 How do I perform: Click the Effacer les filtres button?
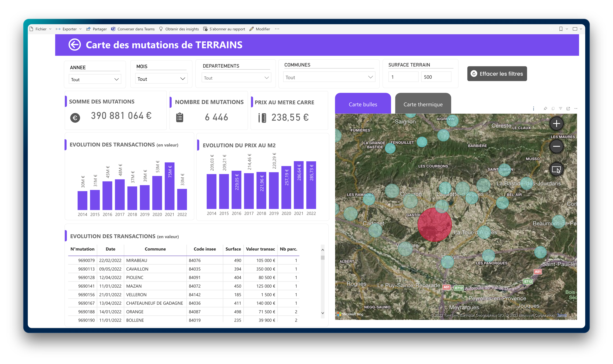point(497,74)
